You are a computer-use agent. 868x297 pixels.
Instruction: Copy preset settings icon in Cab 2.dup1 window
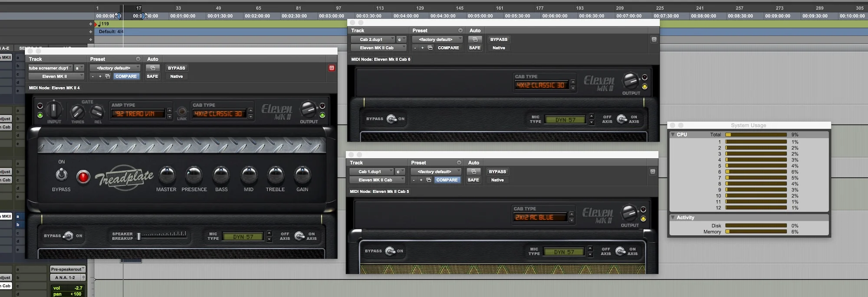[430, 48]
